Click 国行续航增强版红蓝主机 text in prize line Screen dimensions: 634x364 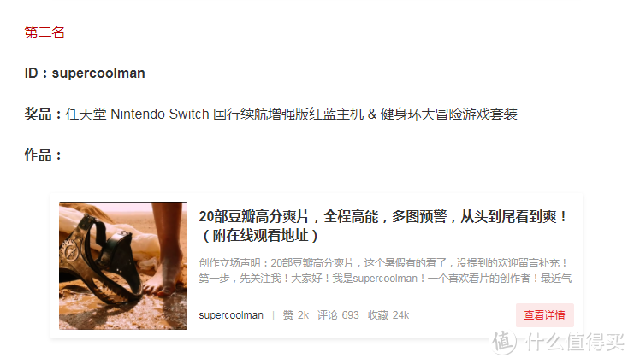(x=288, y=114)
